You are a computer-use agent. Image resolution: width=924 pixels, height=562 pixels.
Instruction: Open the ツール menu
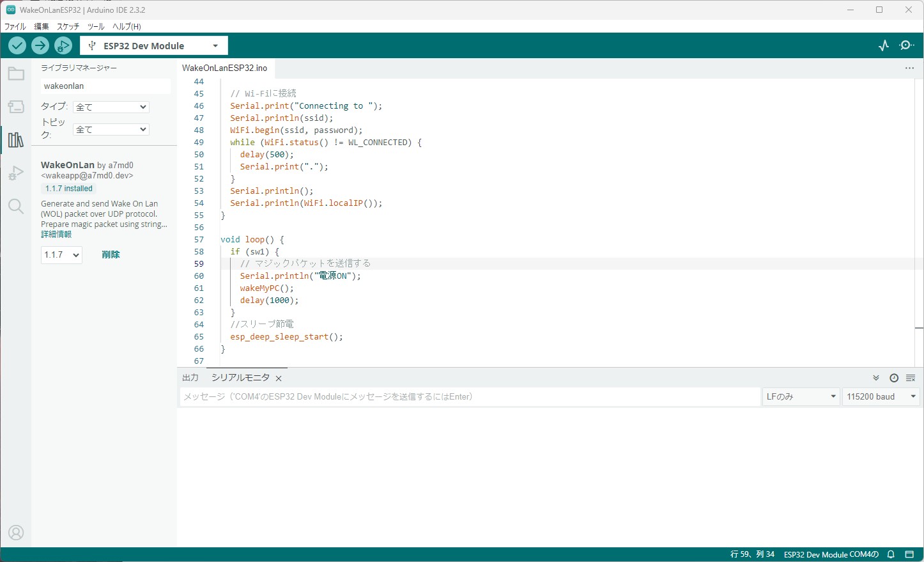click(x=96, y=26)
